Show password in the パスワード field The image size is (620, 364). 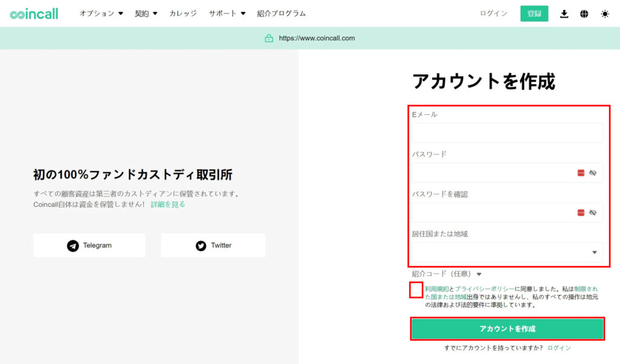(x=593, y=173)
